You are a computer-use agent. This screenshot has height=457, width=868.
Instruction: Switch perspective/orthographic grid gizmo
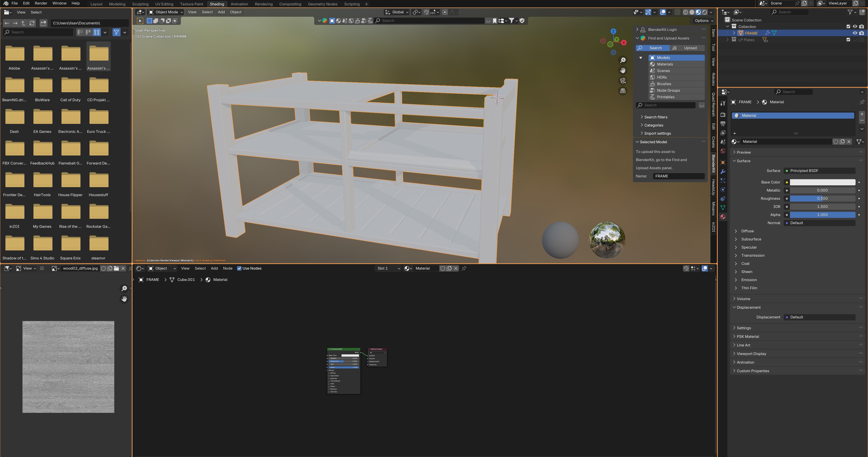click(623, 91)
